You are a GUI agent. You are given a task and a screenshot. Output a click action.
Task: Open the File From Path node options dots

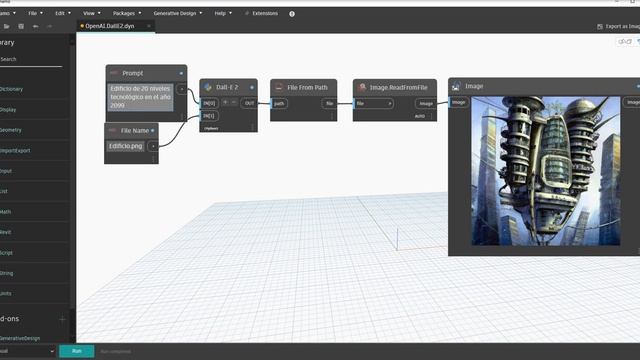332,116
